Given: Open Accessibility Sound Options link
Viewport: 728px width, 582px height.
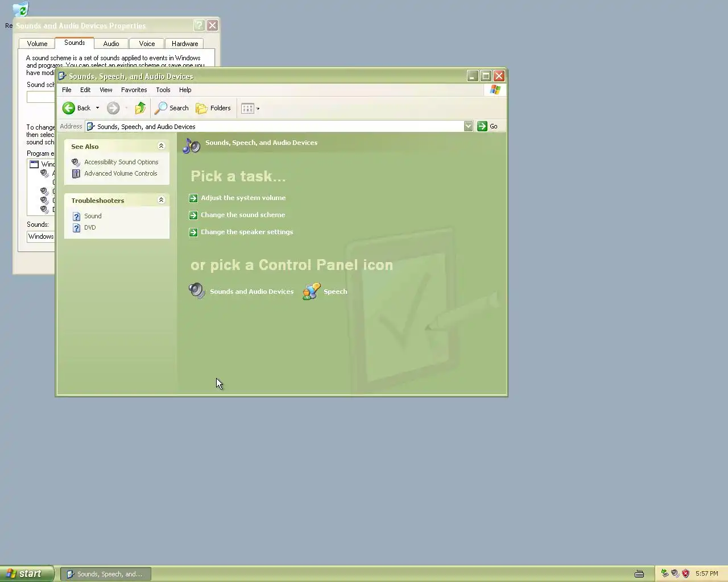Looking at the screenshot, I should click(121, 162).
